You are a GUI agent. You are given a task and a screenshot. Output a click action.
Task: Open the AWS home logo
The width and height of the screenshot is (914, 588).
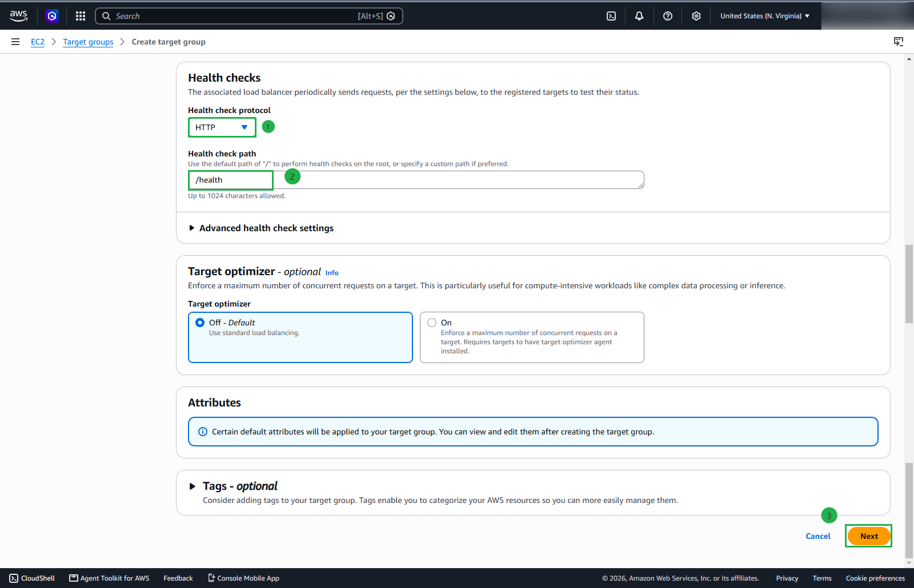tap(18, 16)
